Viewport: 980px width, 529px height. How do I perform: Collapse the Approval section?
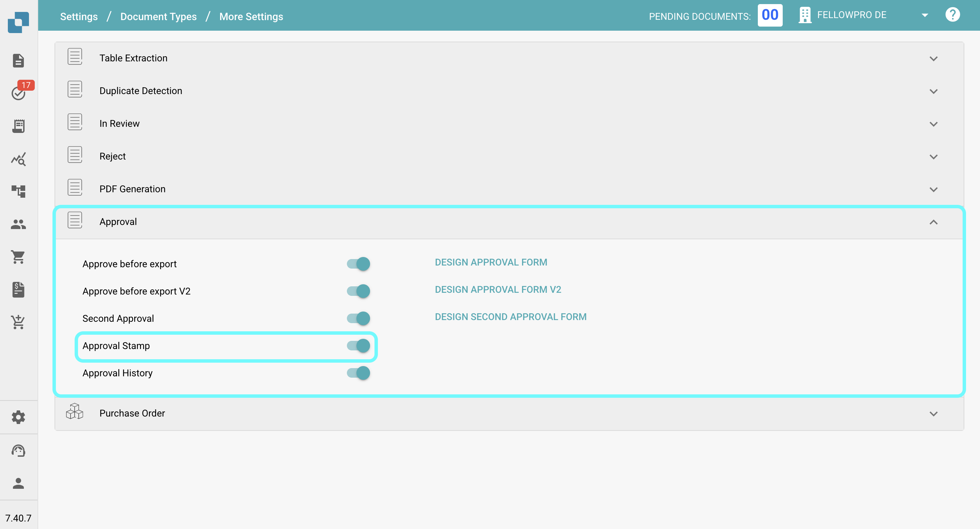click(x=933, y=222)
